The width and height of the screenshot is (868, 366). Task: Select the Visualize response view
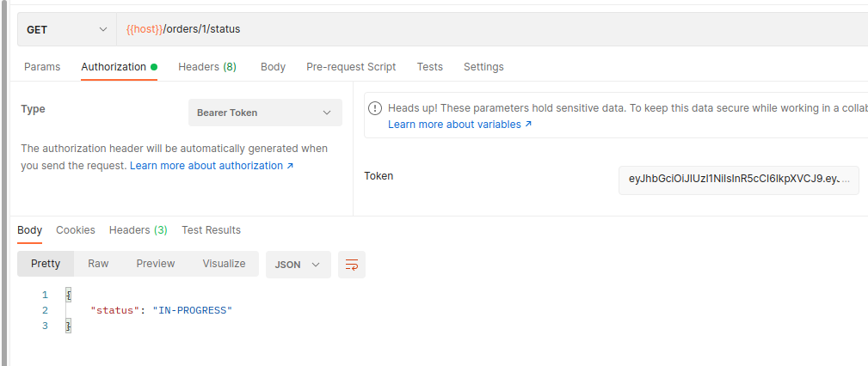click(x=224, y=264)
